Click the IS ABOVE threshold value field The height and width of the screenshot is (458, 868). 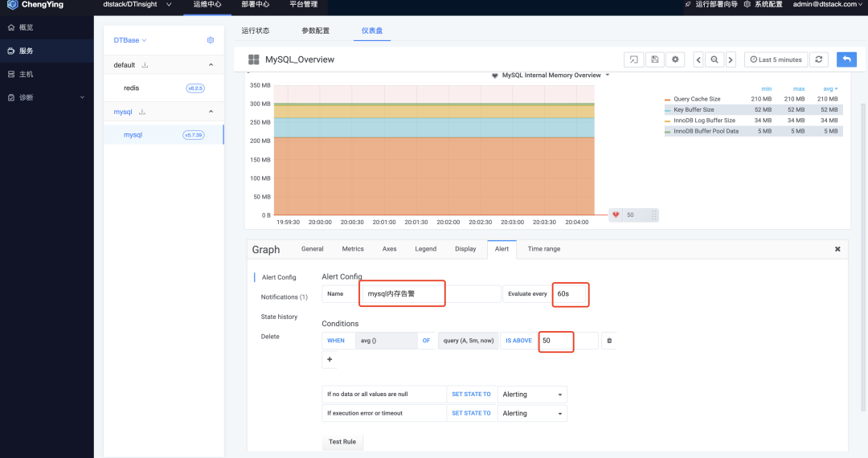[x=568, y=341]
